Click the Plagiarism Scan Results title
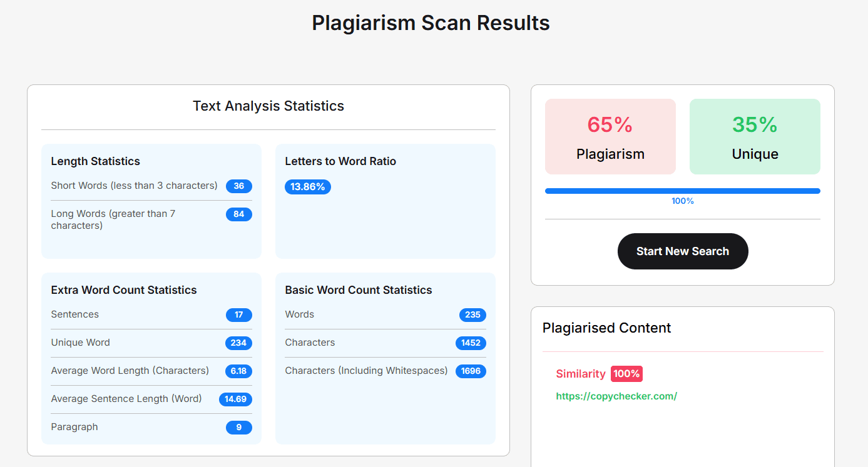This screenshot has height=467, width=868. (x=431, y=23)
